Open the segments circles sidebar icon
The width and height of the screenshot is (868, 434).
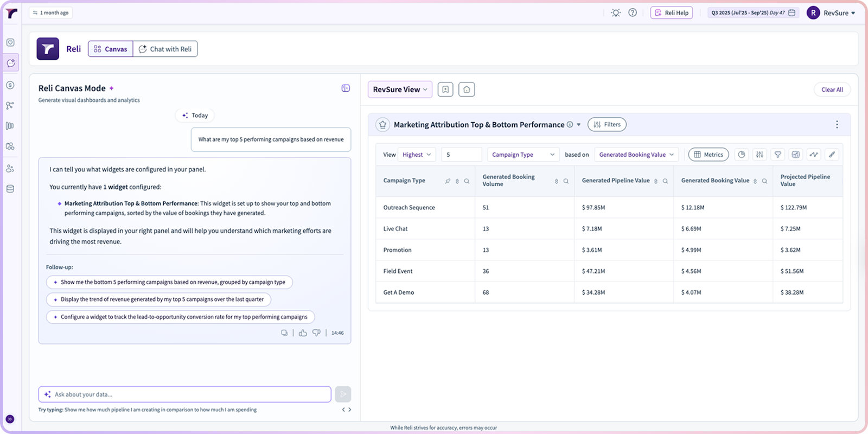click(x=10, y=146)
